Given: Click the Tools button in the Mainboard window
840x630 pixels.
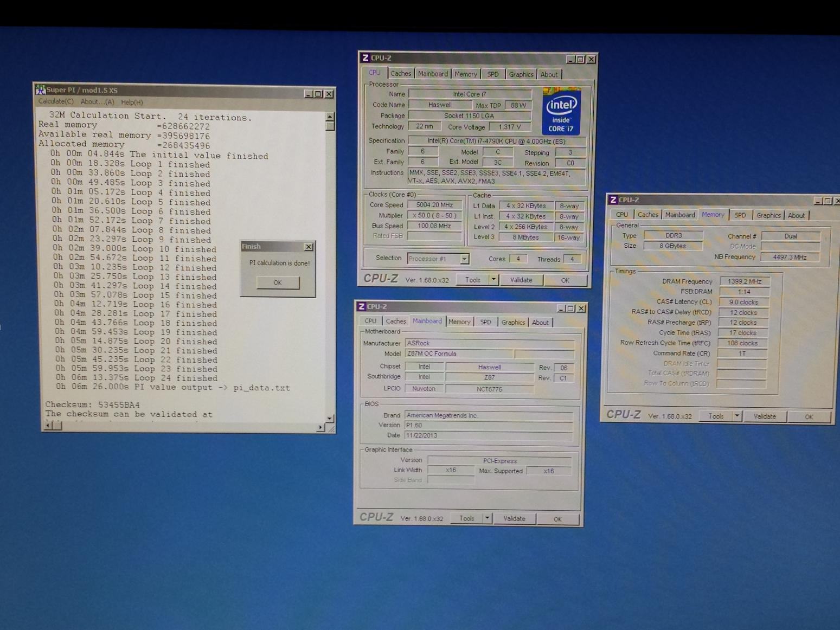Looking at the screenshot, I should pyautogui.click(x=466, y=518).
